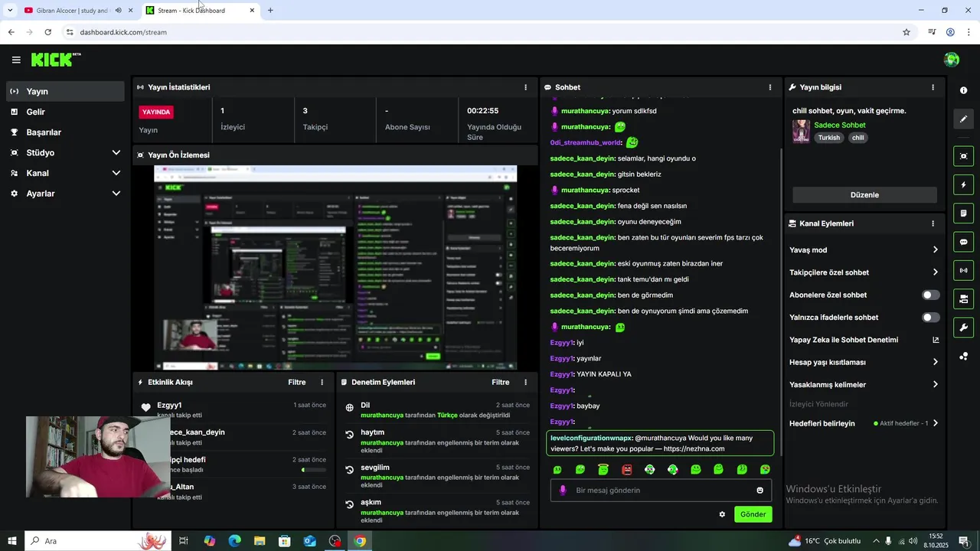Open Chrome tab search dropdown arrow
The width and height of the screenshot is (980, 551).
[10, 11]
